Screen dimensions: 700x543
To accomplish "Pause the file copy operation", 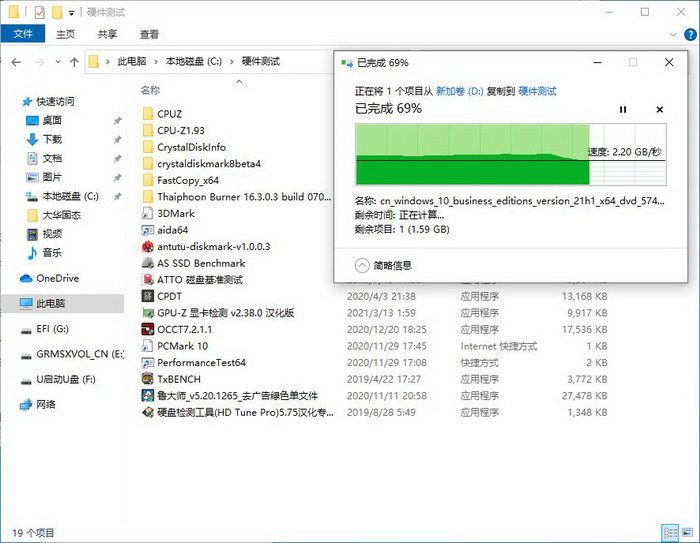I will coord(623,109).
